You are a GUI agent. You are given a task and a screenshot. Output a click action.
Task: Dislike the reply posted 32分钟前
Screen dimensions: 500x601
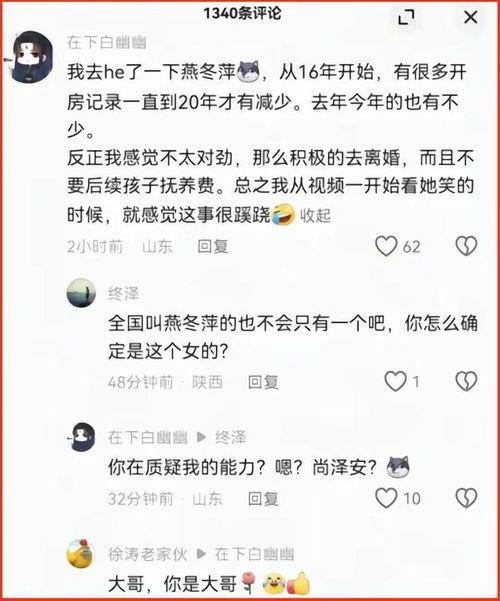[466, 498]
